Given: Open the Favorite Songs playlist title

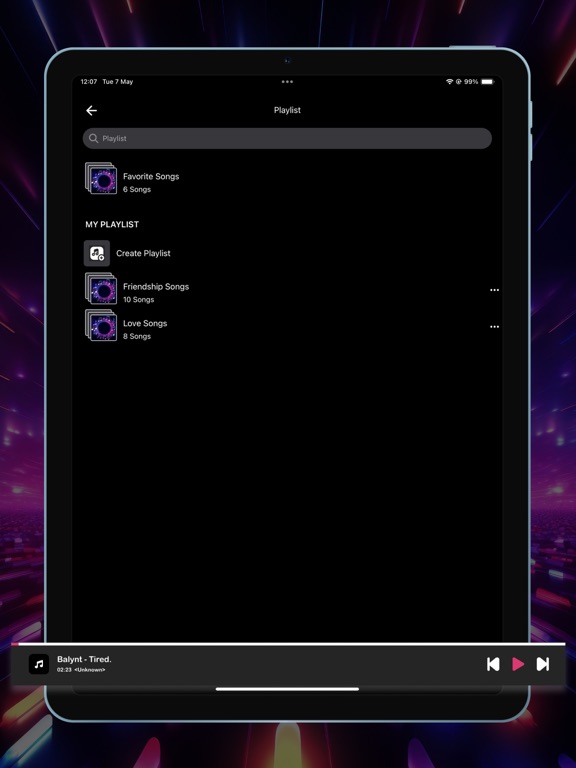Looking at the screenshot, I should pyautogui.click(x=151, y=176).
